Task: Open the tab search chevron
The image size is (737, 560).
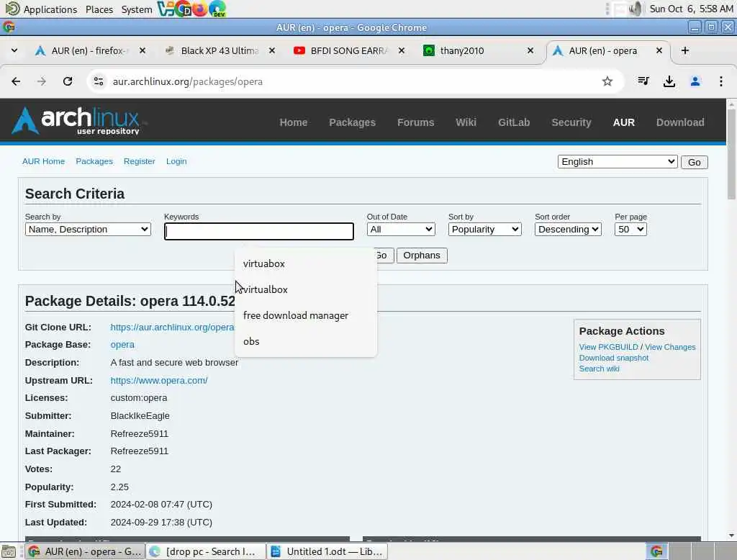Action: point(14,50)
